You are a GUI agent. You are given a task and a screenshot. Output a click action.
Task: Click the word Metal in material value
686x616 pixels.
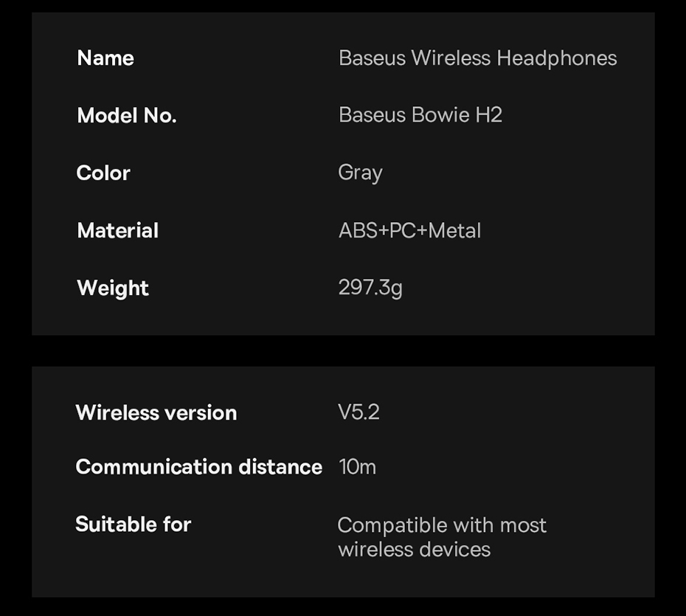click(x=454, y=230)
